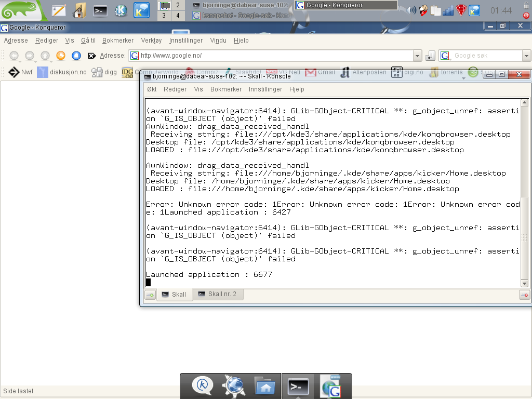
Task: Open Konqueror Gå til menu
Action: pyautogui.click(x=88, y=41)
